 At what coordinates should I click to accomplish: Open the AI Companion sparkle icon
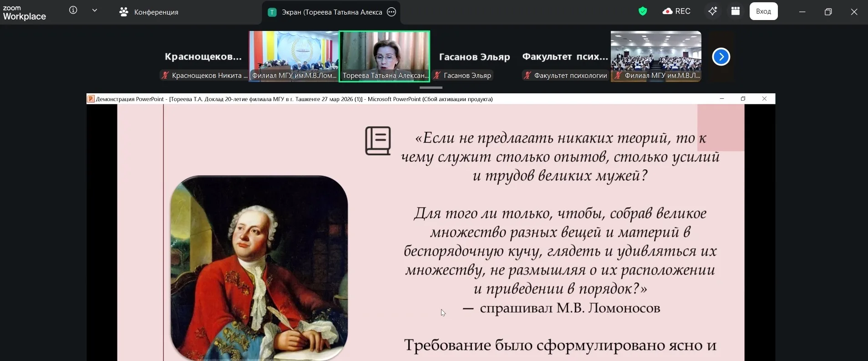713,11
